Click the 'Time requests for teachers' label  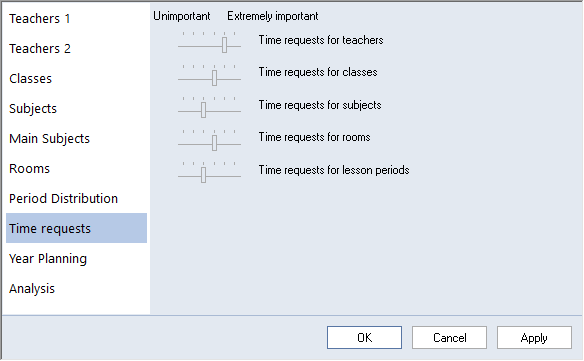321,40
